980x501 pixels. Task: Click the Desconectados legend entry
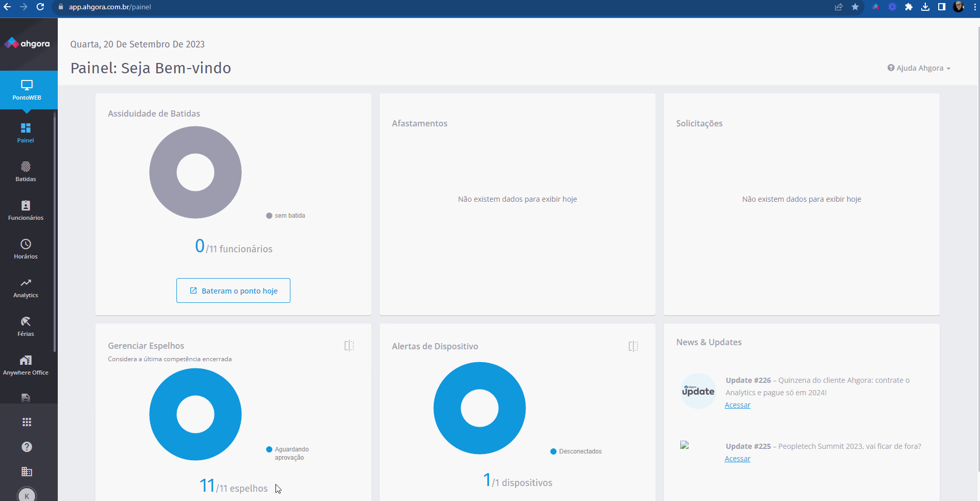576,451
